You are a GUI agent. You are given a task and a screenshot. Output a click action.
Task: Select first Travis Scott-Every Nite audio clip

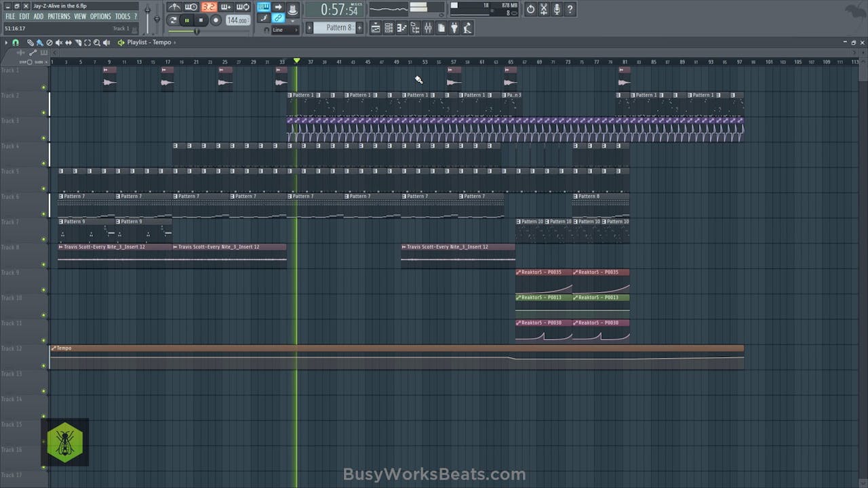click(x=115, y=256)
